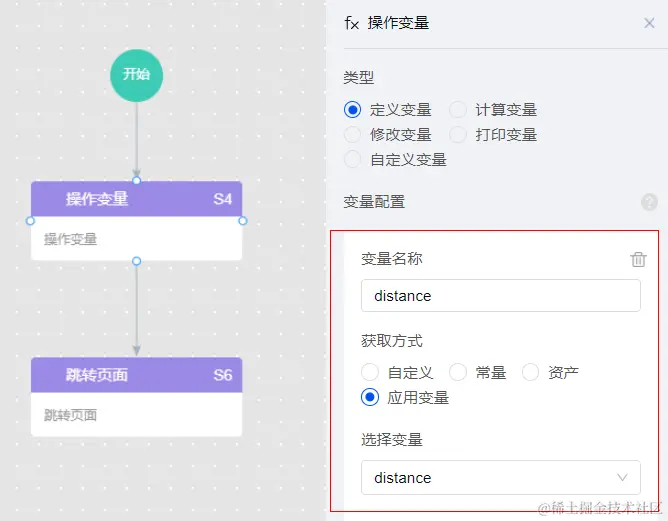Click the 选择变量 label

tap(392, 439)
